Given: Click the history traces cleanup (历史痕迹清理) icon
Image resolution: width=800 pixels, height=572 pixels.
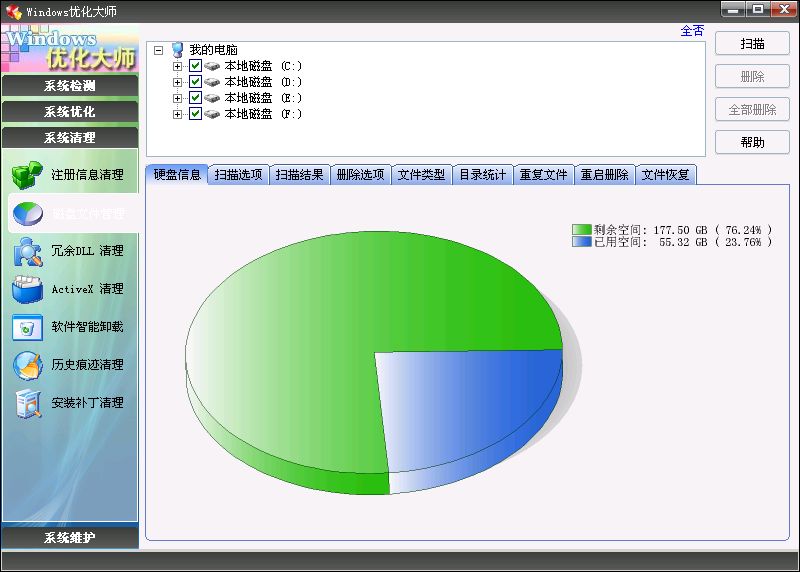Looking at the screenshot, I should click(x=27, y=365).
